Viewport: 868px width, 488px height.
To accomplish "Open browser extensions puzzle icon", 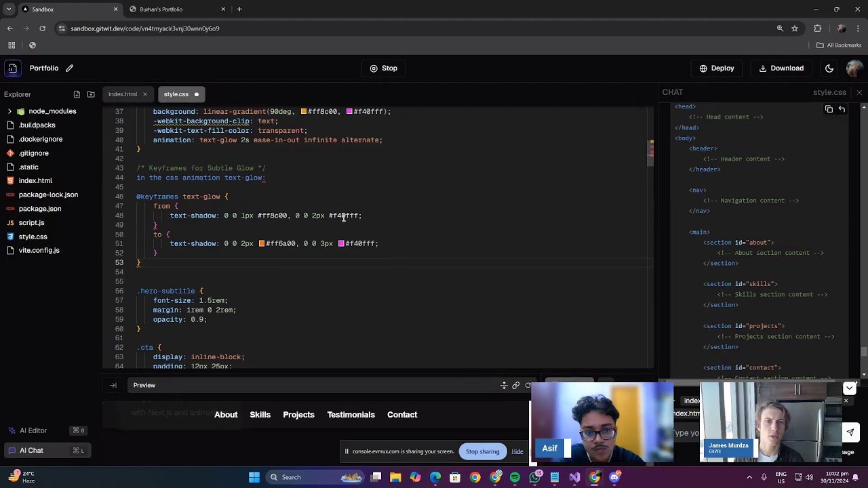I will 817,28.
